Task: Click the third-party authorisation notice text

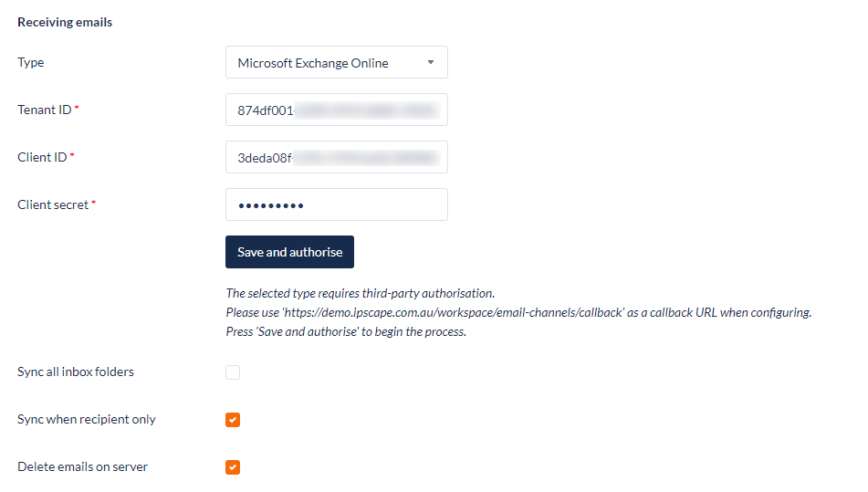Action: (361, 293)
